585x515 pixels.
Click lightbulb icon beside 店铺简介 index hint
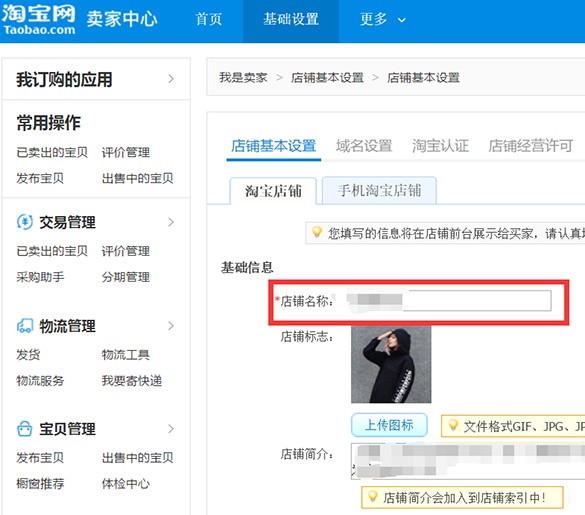[372, 496]
